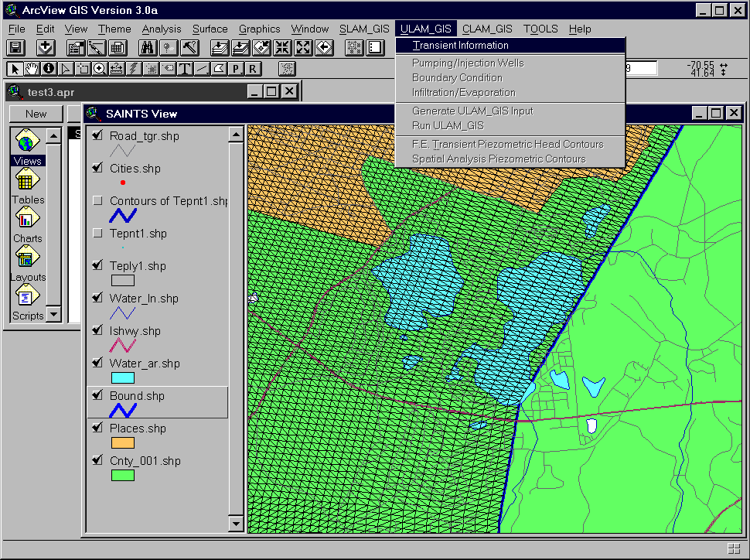Open the Surface menu
The image size is (750, 560).
[210, 29]
